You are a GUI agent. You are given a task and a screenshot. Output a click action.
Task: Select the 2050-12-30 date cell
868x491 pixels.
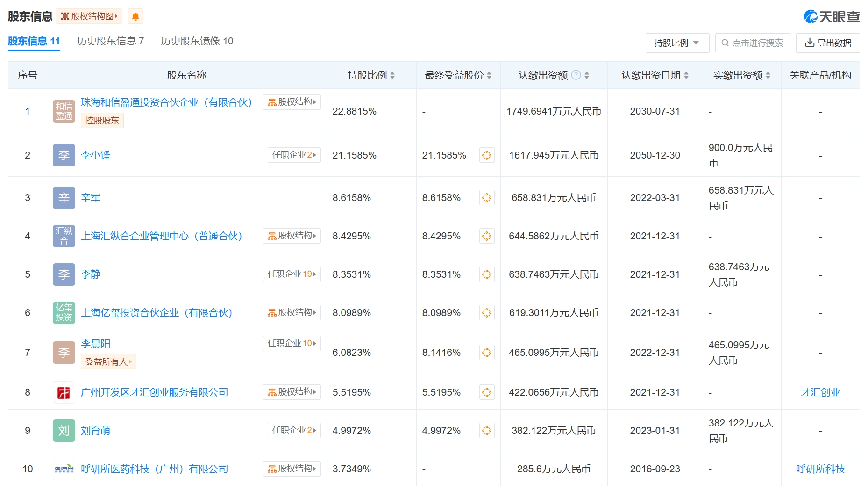[655, 155]
